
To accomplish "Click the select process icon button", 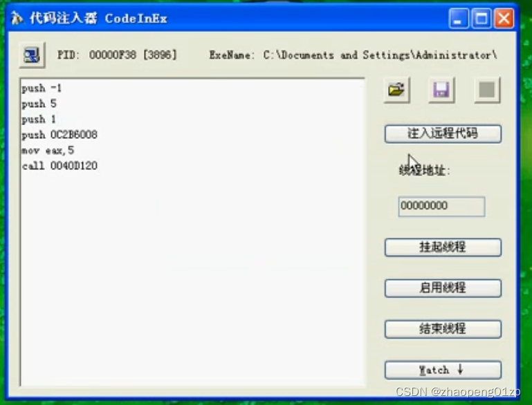I will (x=33, y=55).
